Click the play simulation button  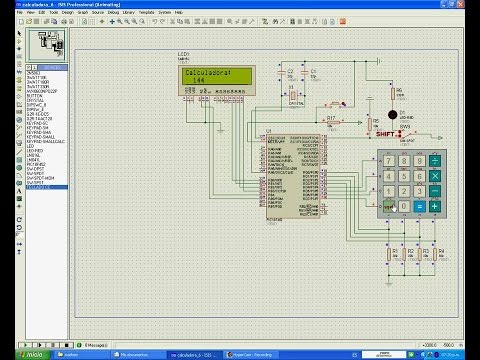click(25, 345)
